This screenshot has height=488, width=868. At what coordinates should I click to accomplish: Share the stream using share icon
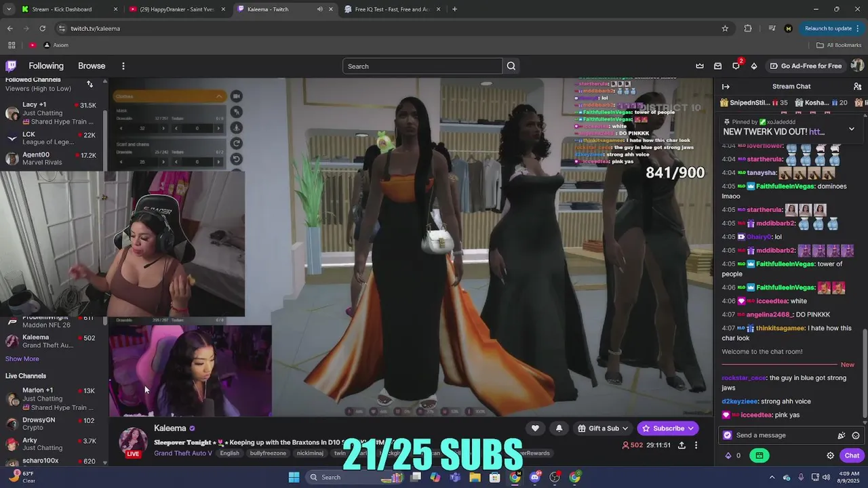tap(682, 445)
